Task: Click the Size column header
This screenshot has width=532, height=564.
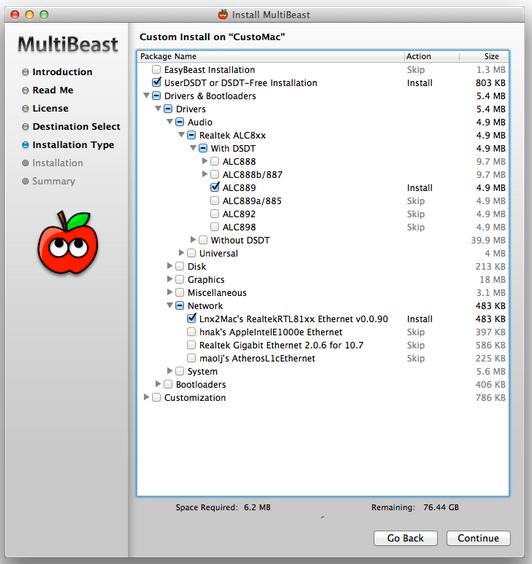Action: [x=484, y=56]
